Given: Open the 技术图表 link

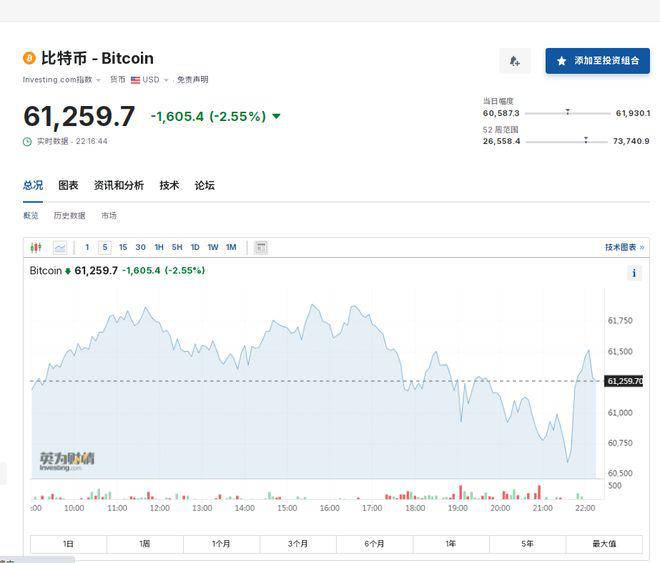Looking at the screenshot, I should [625, 247].
